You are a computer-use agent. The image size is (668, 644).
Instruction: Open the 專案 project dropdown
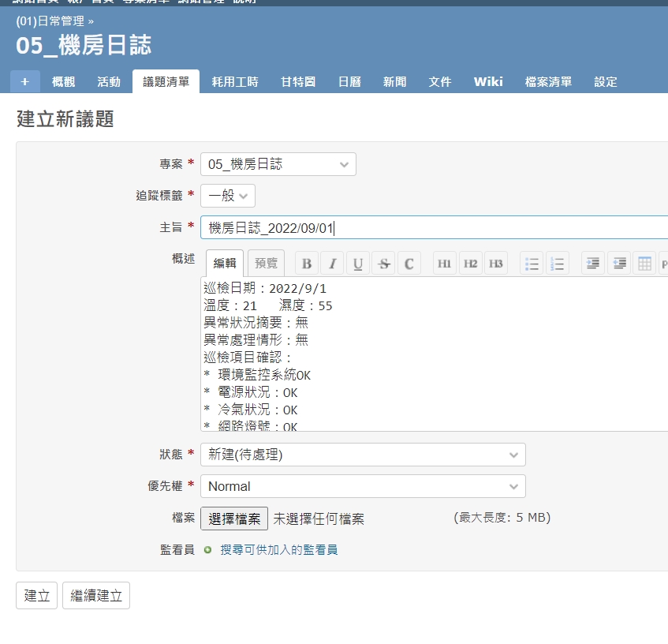(278, 164)
